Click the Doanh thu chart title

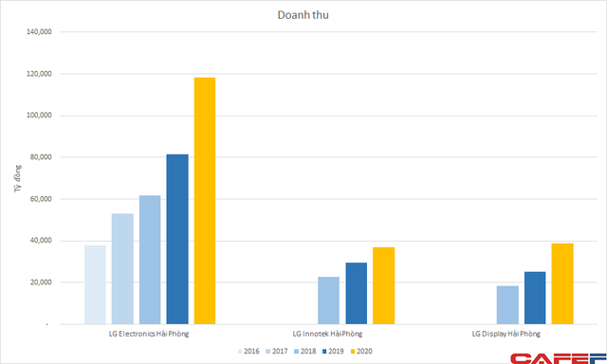303,15
